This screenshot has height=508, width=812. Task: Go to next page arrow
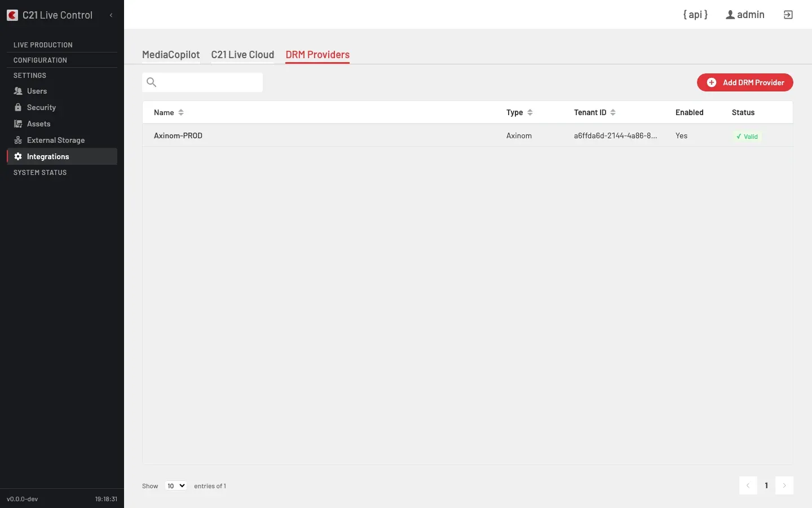784,485
